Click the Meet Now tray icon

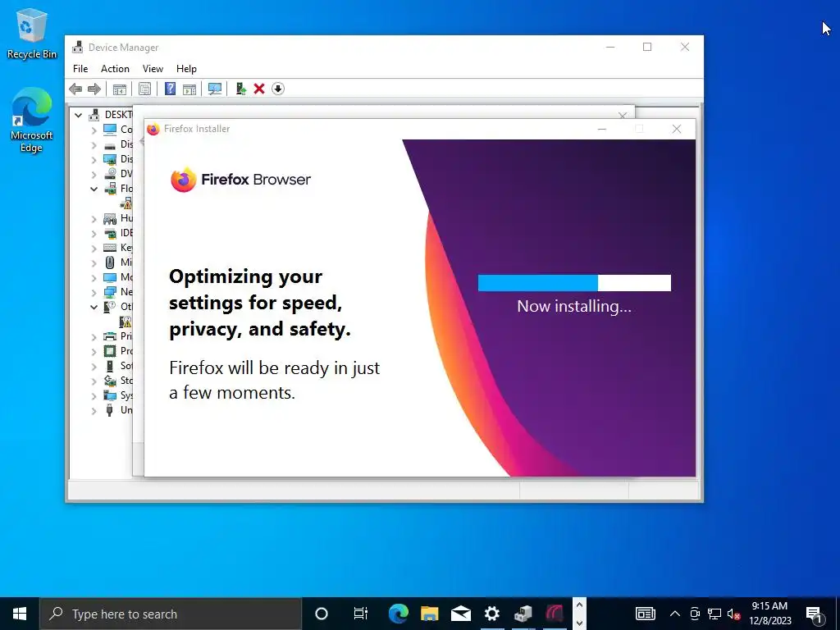(695, 614)
